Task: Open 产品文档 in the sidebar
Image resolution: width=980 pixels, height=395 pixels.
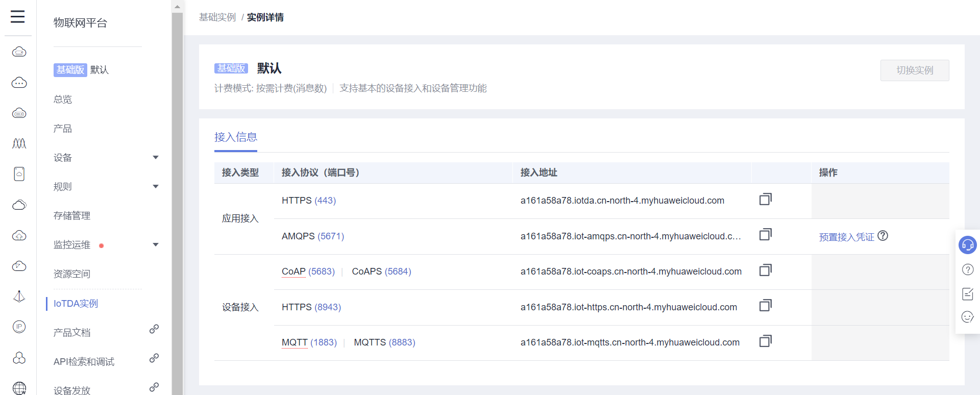Action: coord(72,333)
